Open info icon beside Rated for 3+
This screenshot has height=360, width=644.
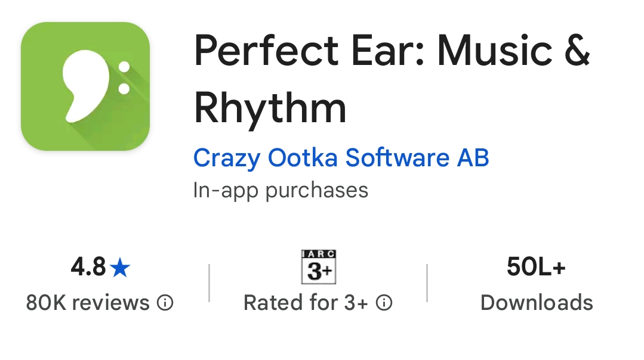point(385,303)
